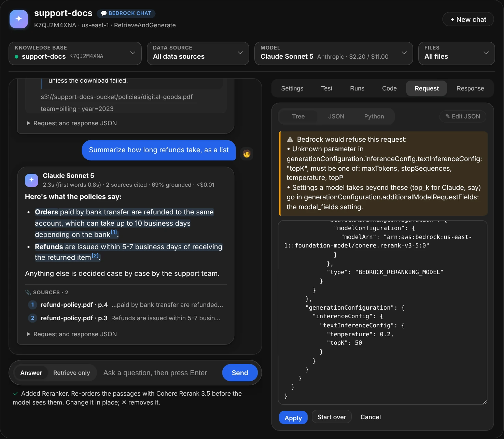
Task: Click citation marker [2] in the answer
Action: point(95,255)
